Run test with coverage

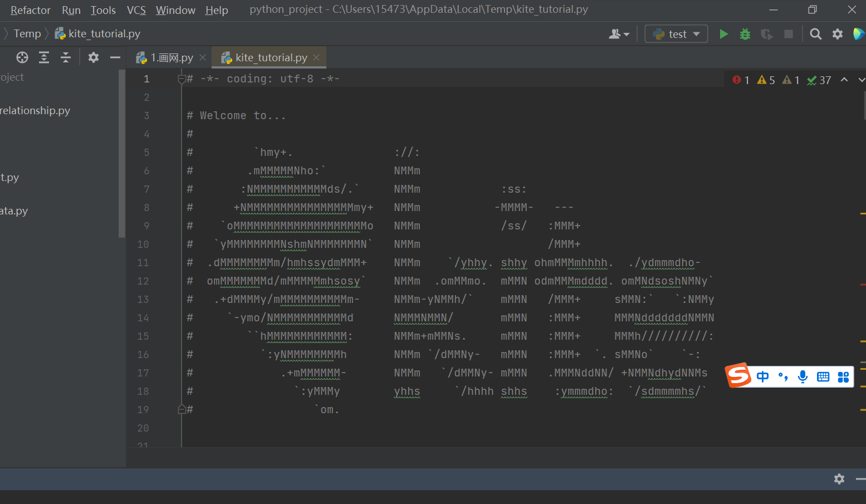coord(766,33)
